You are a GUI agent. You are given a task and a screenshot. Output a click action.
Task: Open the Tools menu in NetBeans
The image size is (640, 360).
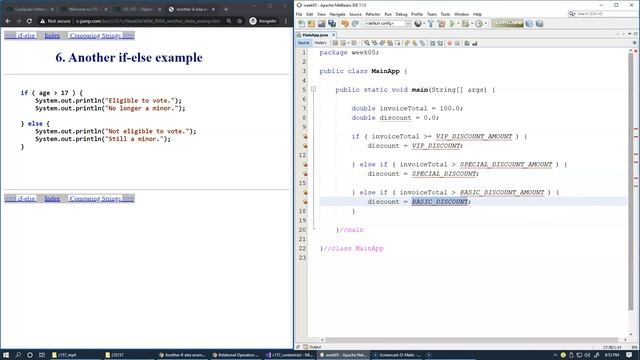(445, 14)
